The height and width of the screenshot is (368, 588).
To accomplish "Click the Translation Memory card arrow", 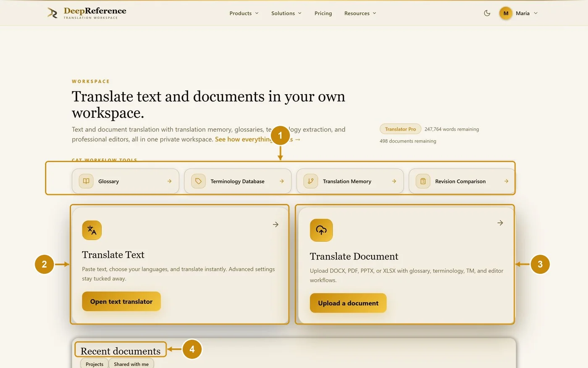I will [x=394, y=181].
